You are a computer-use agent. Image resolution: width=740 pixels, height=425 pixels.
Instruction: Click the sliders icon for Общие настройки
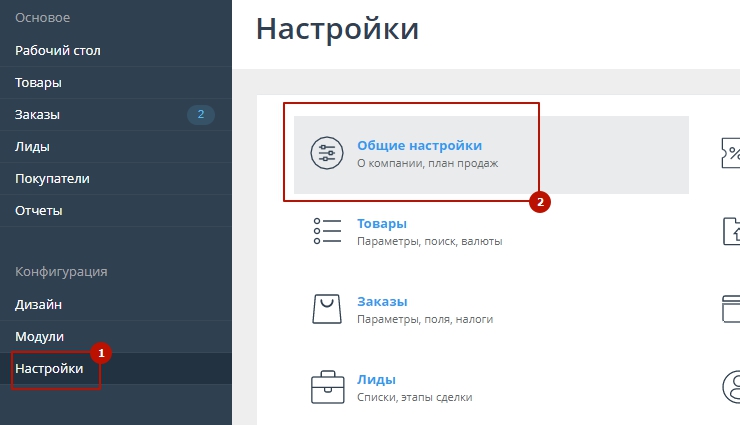[327, 154]
